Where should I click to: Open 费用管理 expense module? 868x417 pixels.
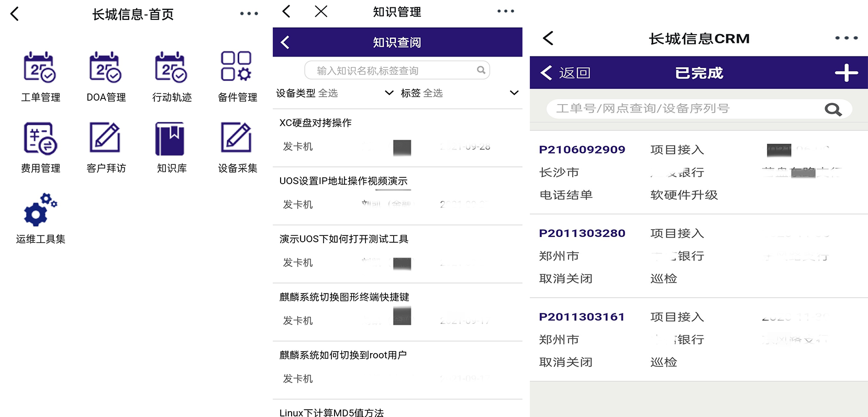pos(40,139)
